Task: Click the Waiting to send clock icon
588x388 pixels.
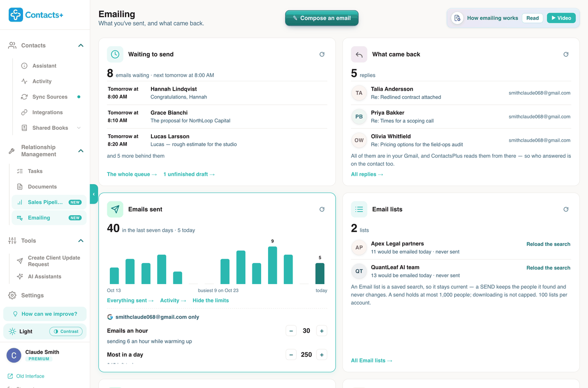Action: (115, 54)
